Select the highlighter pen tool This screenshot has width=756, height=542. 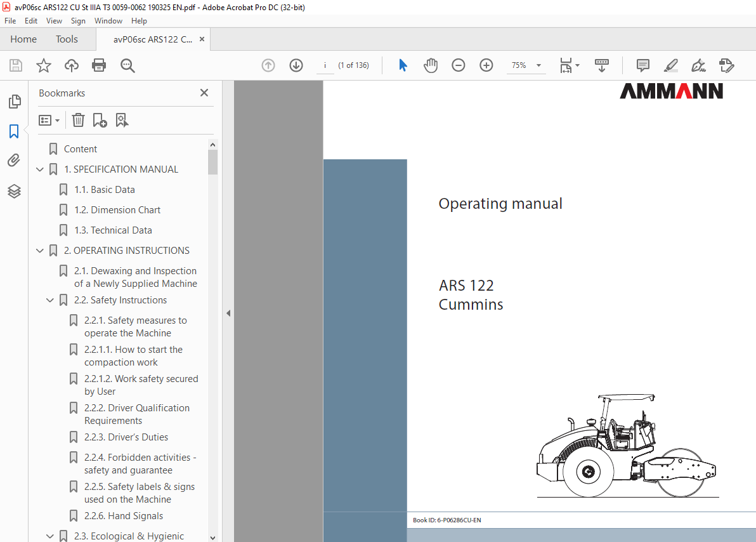coord(670,65)
